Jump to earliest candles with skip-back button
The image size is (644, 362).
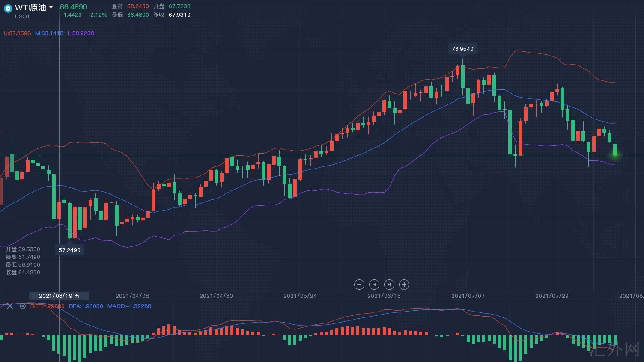pyautogui.click(x=374, y=285)
